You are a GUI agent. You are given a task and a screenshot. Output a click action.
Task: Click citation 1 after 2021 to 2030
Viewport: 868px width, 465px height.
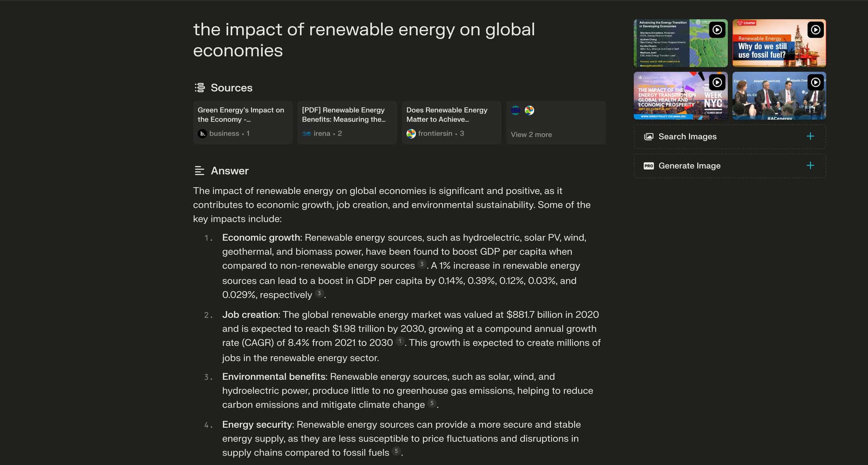[400, 341]
